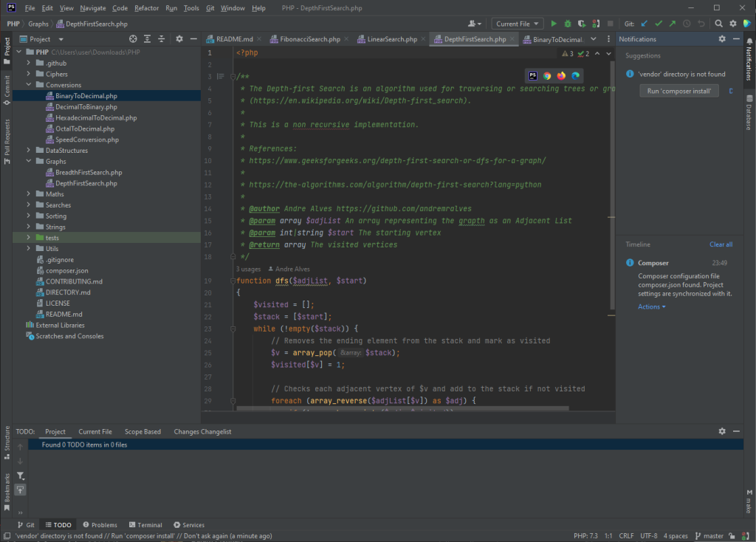Open the Navigate menu
This screenshot has height=542, width=756.
92,8
